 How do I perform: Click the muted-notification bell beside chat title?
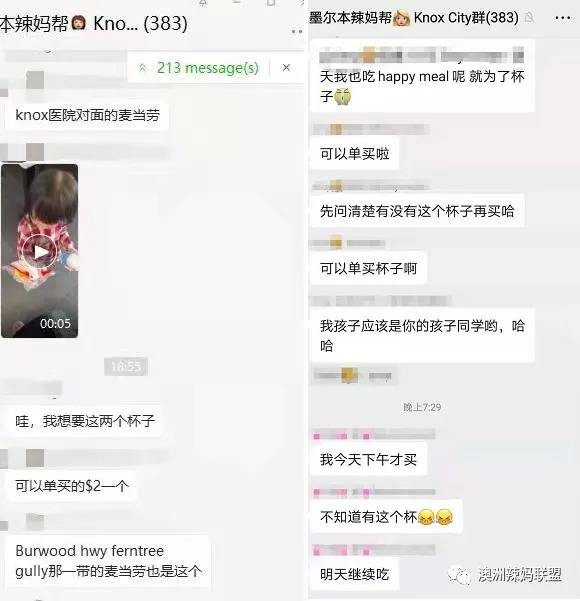point(530,17)
